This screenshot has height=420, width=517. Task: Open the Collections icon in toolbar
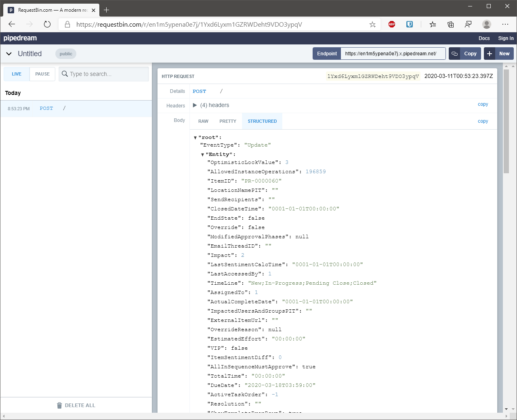(451, 24)
